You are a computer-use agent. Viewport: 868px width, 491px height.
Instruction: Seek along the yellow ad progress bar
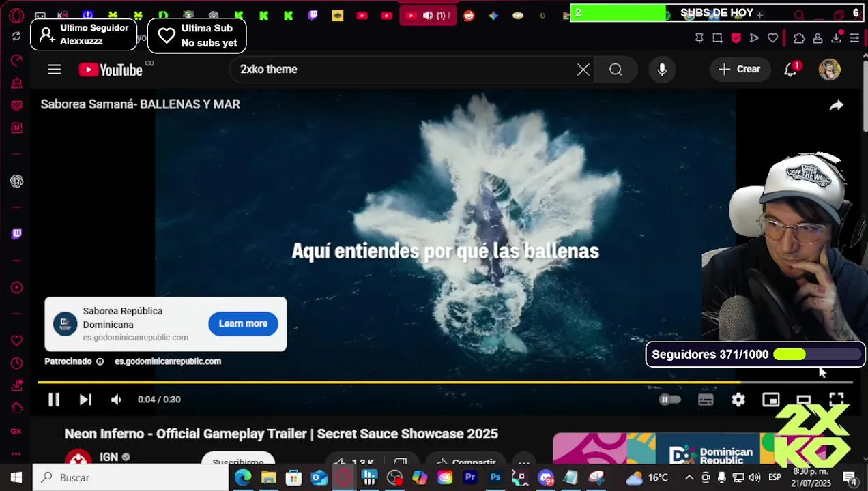click(x=445, y=382)
